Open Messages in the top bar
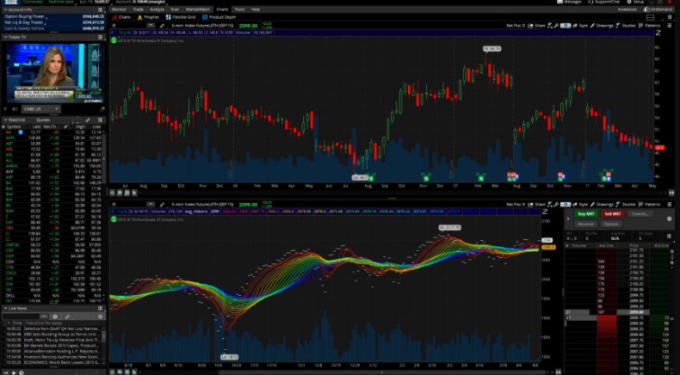This screenshot has width=680, height=375. [x=570, y=2]
